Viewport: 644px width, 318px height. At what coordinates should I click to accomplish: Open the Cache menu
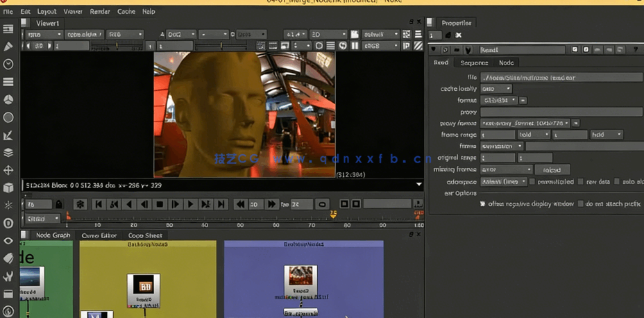coord(126,12)
